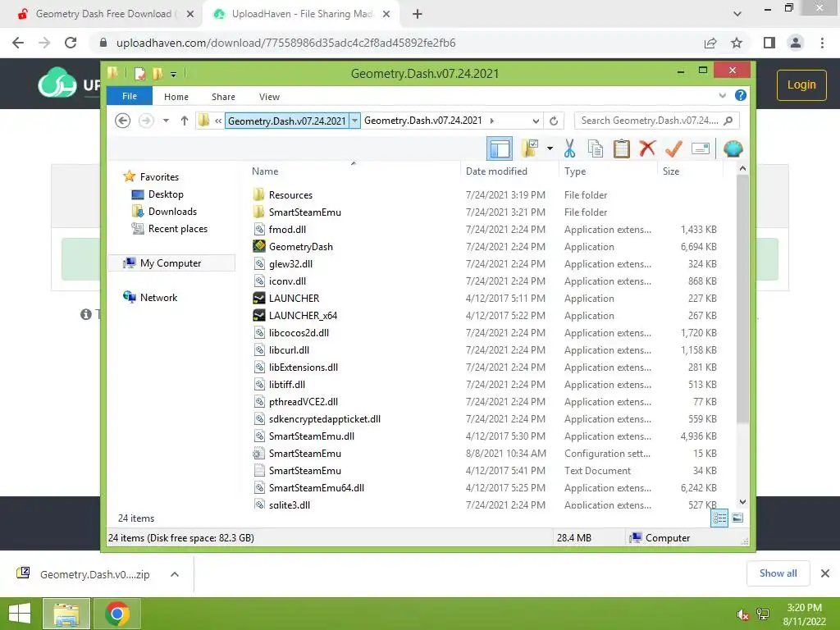The height and width of the screenshot is (630, 840).
Task: Switch to Geometry Dash Free Download tab
Action: pos(102,14)
